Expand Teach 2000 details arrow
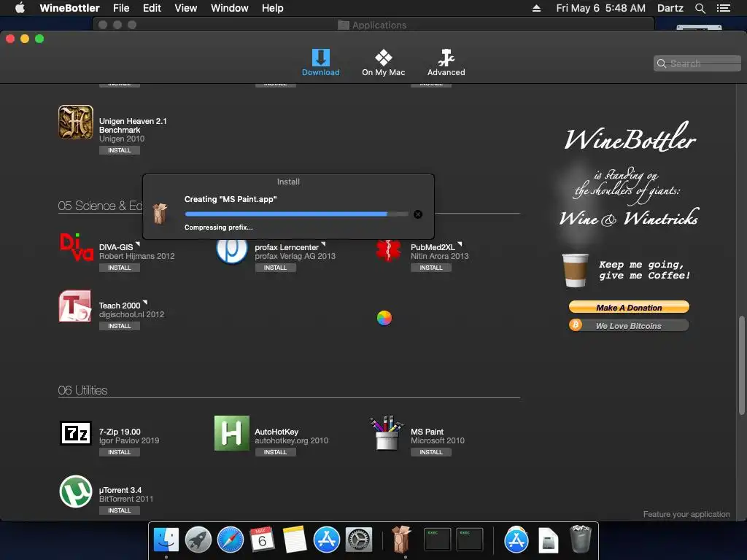Image resolution: width=747 pixels, height=560 pixels. tap(145, 303)
